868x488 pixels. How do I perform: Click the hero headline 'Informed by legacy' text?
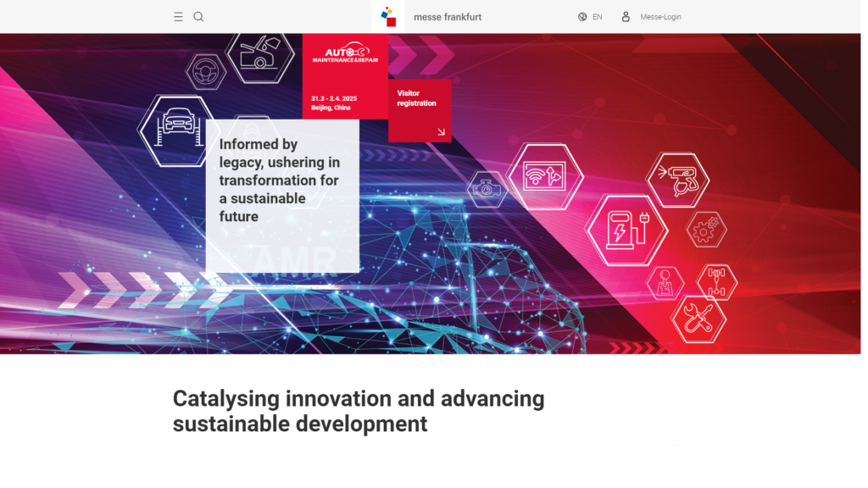[x=280, y=180]
